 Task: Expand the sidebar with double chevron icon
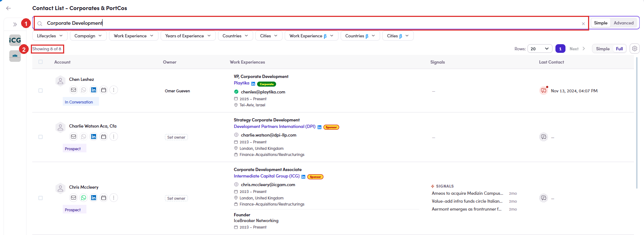15,24
